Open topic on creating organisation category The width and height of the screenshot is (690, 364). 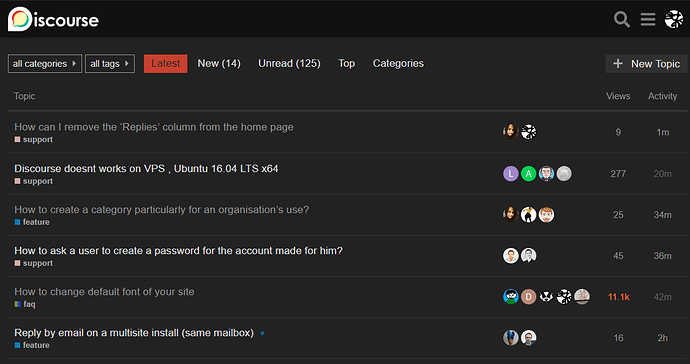click(x=161, y=210)
